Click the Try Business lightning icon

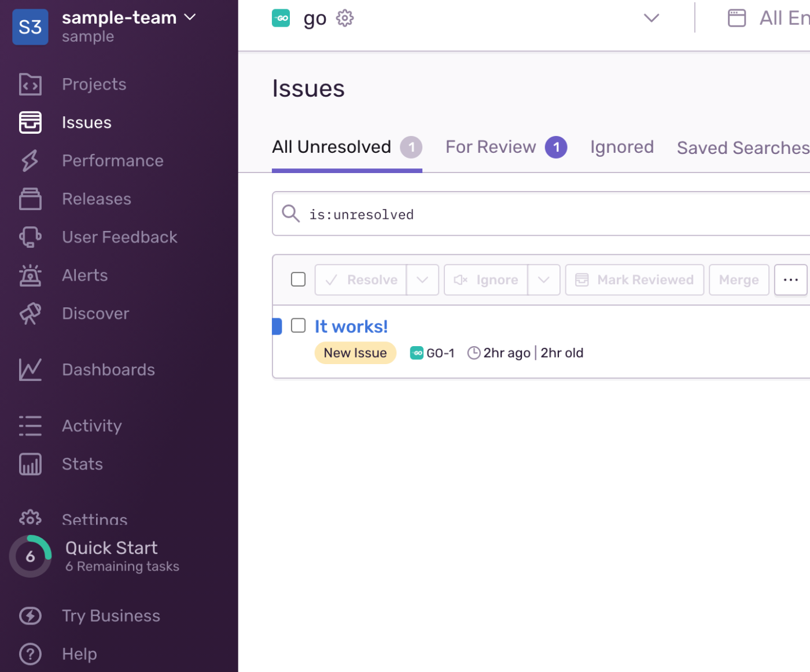coord(30,616)
